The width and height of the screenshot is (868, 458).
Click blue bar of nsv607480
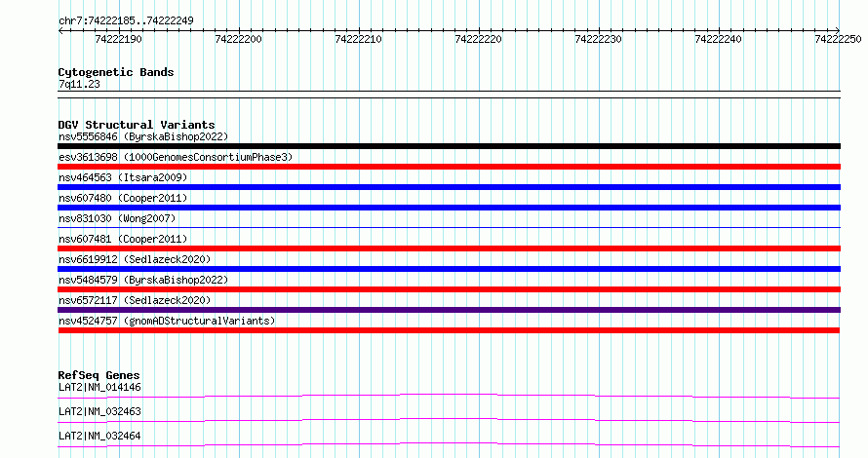pos(449,208)
